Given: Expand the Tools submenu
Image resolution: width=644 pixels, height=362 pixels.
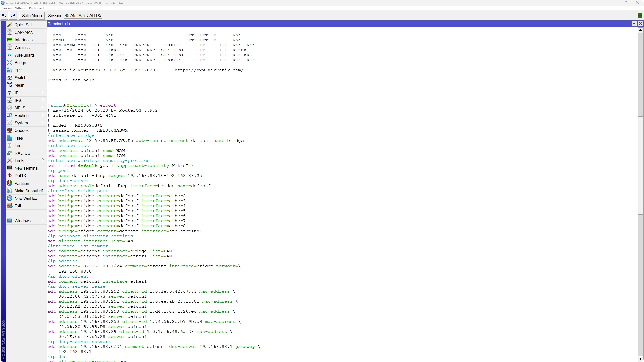Looking at the screenshot, I should click(x=43, y=160).
